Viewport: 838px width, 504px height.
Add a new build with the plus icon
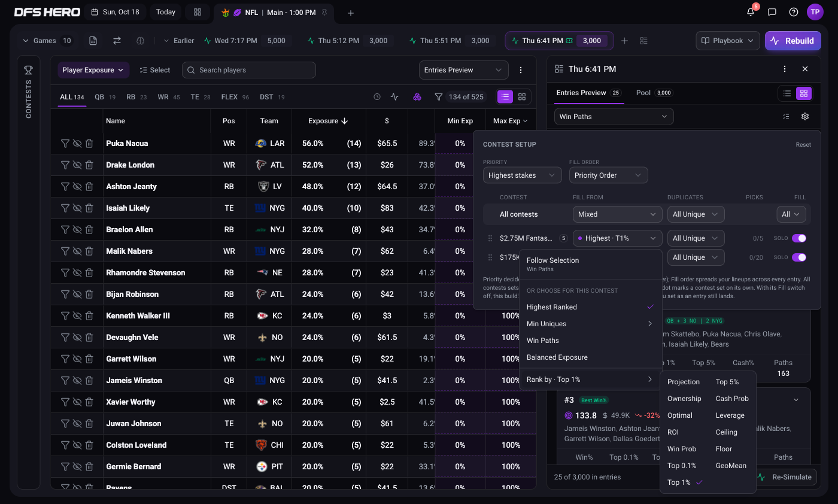[x=624, y=41]
